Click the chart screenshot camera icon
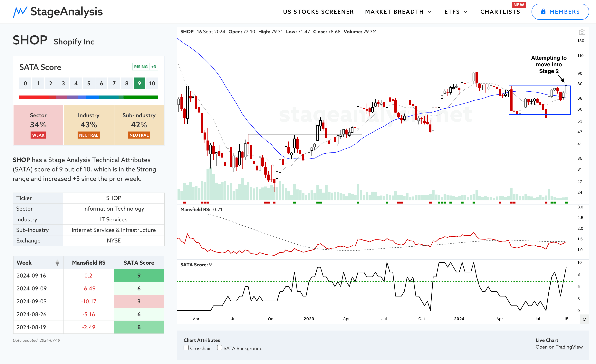Image resolution: width=596 pixels, height=364 pixels. [582, 32]
